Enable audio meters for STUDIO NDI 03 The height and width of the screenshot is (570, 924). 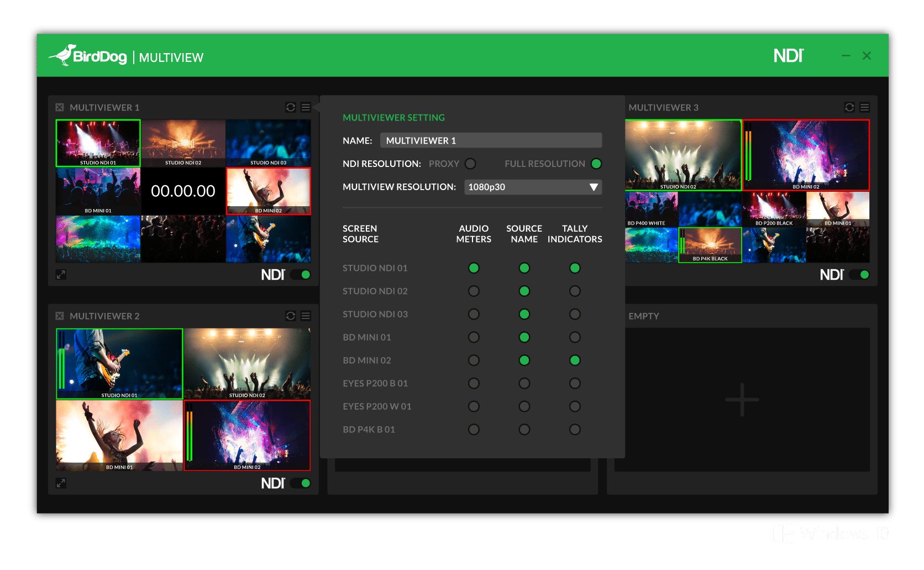474,314
